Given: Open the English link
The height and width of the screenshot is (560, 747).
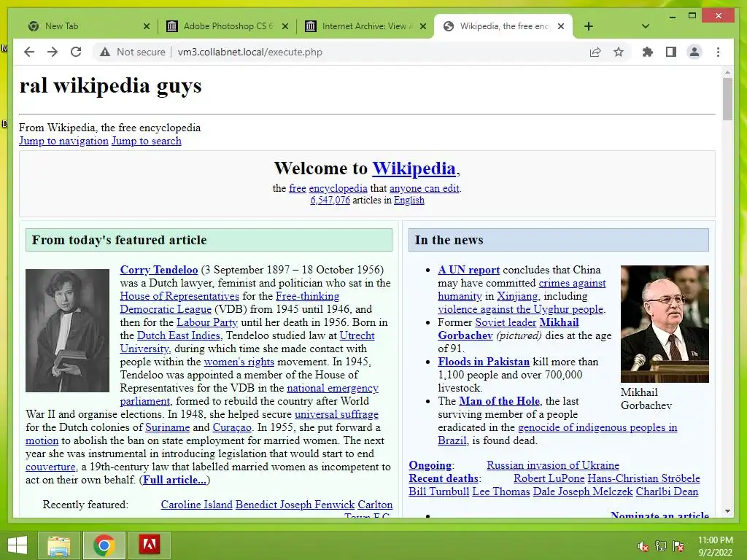Looking at the screenshot, I should [x=409, y=200].
